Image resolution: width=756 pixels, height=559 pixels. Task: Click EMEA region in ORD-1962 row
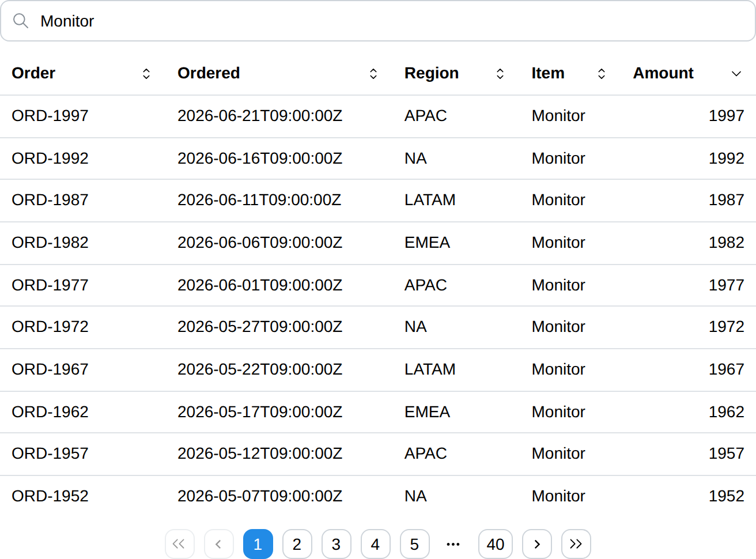[x=427, y=412]
